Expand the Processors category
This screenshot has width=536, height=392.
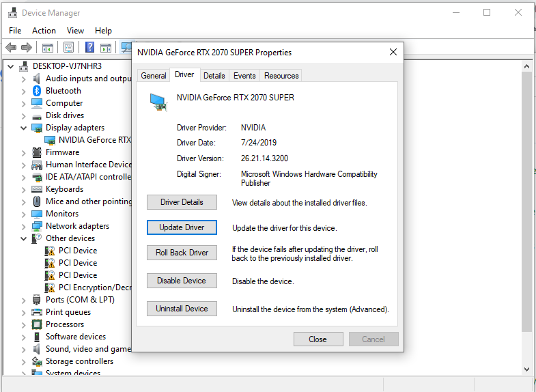24,324
